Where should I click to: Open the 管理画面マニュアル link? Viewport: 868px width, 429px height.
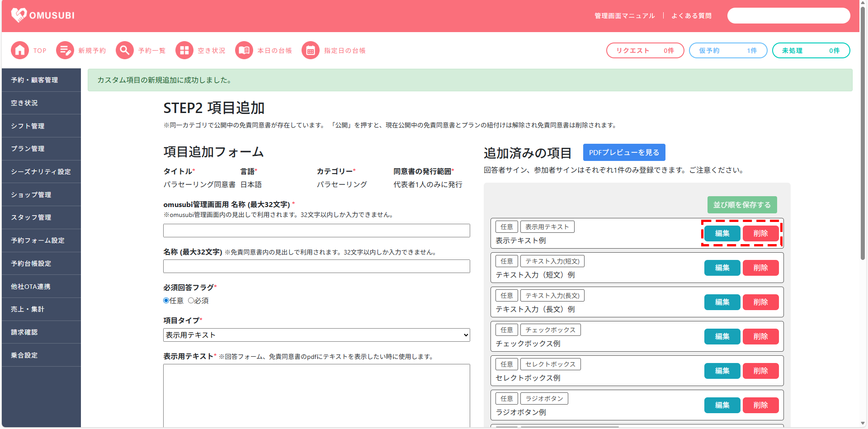[x=624, y=16]
